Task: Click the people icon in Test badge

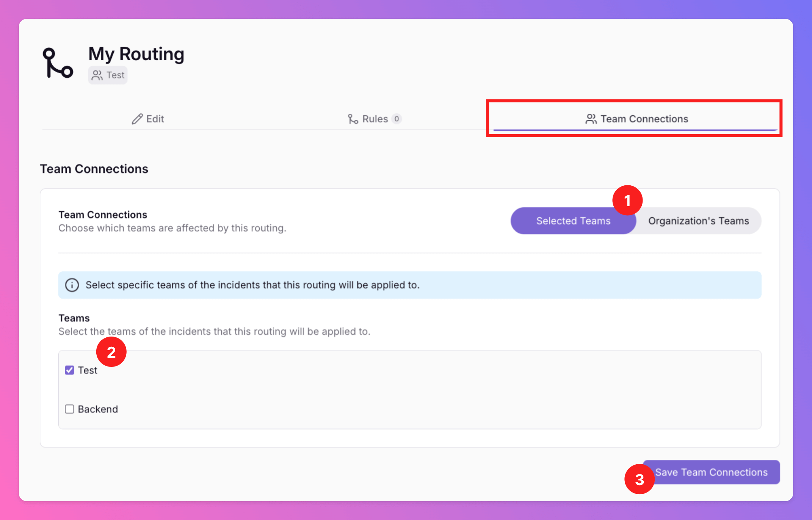Action: pos(97,75)
